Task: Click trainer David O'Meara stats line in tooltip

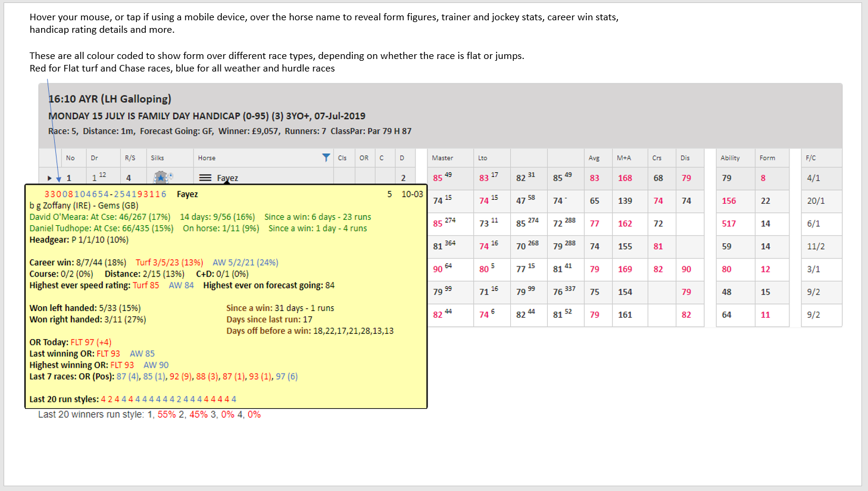Action: [200, 217]
